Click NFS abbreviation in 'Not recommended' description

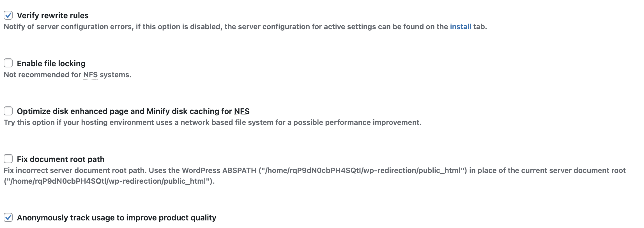click(91, 75)
